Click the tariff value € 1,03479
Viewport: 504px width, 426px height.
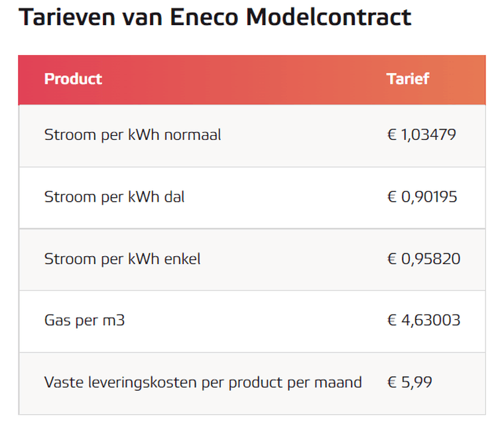[x=422, y=135]
